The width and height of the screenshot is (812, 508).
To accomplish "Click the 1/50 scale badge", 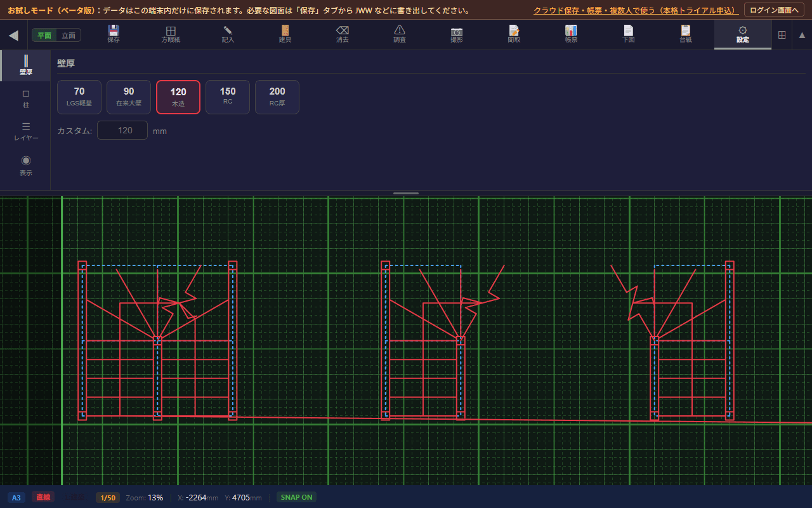I will point(108,497).
